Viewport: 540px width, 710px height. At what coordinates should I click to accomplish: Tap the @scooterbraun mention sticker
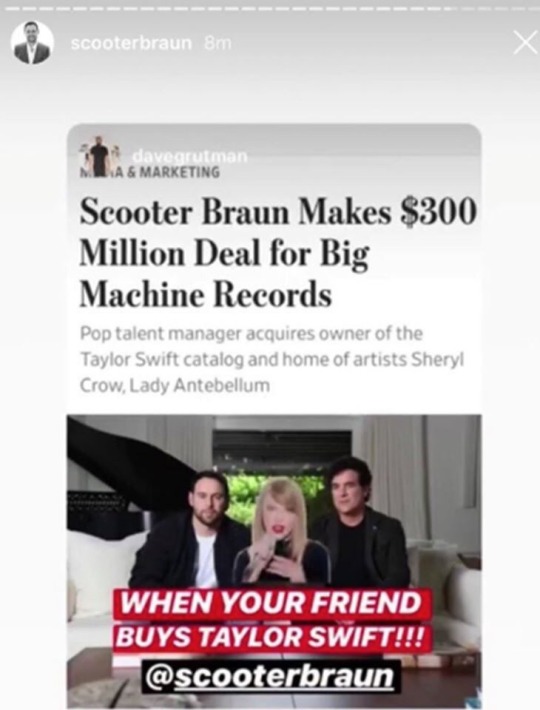point(271,677)
